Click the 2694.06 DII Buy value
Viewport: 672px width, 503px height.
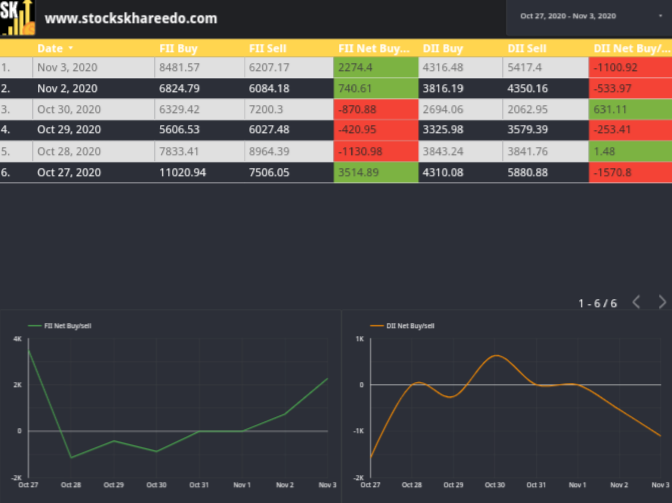tap(443, 109)
